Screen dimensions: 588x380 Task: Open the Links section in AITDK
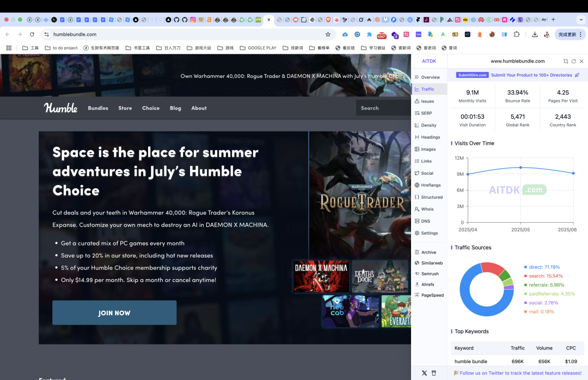[424, 161]
